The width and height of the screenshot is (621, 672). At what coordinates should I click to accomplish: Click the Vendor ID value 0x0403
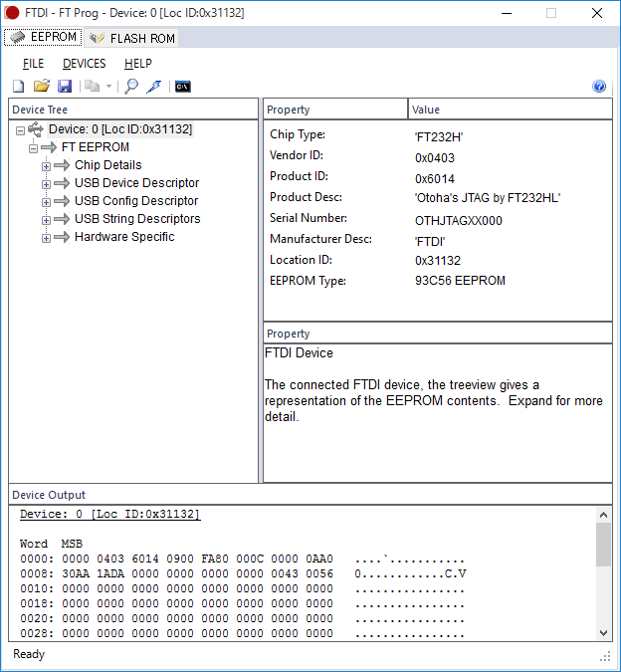(x=435, y=158)
